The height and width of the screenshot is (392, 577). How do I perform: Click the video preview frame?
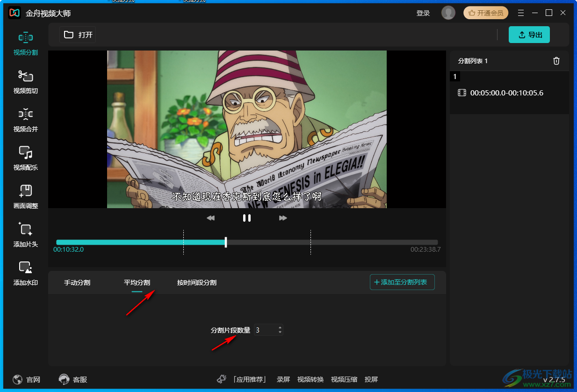(x=247, y=129)
